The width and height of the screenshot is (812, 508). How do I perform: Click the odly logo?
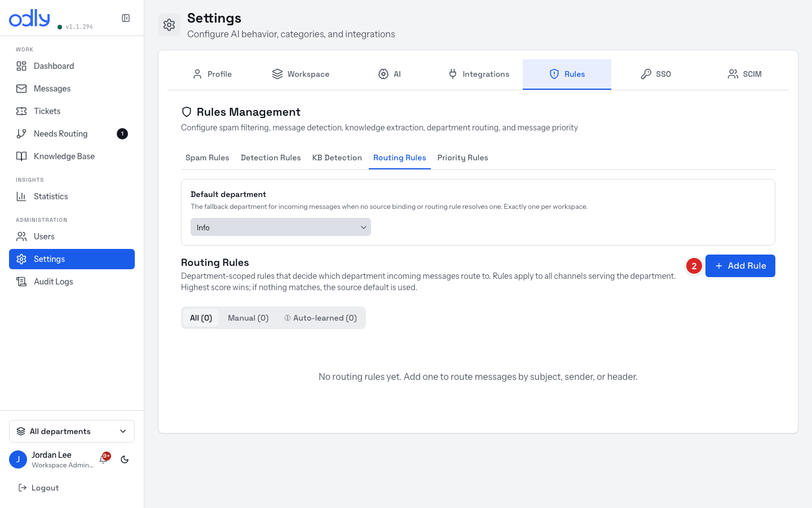pos(29,18)
